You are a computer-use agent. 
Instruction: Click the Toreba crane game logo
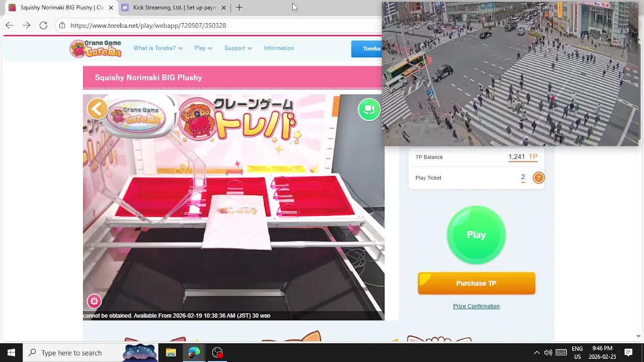tap(96, 48)
